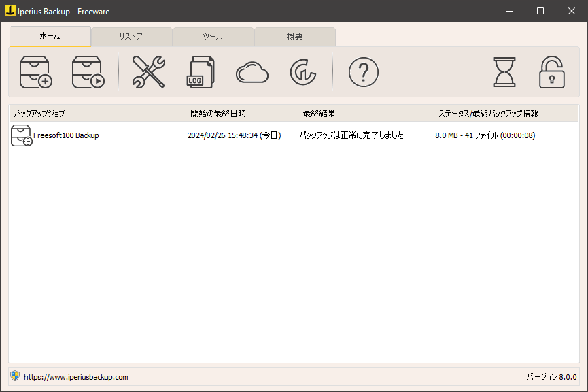Sort by ステータス/最終バックアップ情報 column header
588x392 pixels.
(506, 114)
